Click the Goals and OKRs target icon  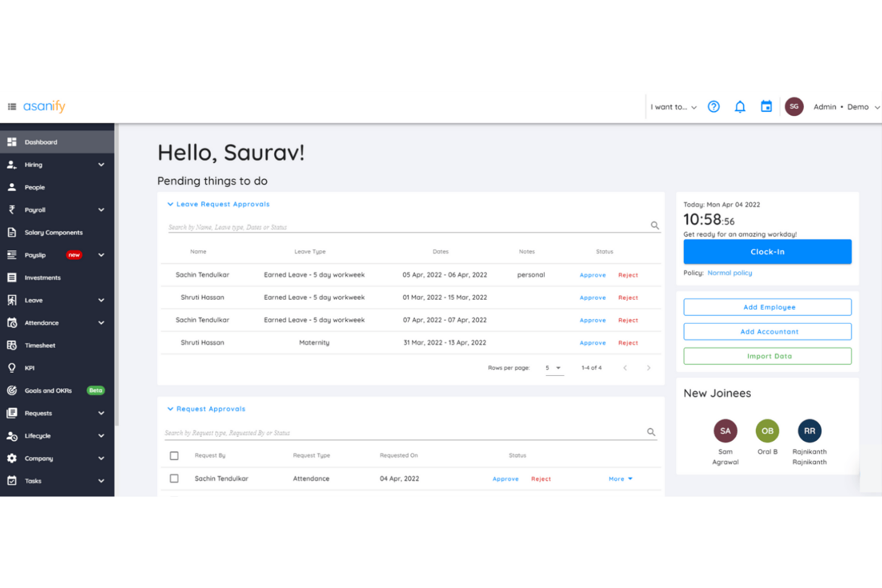(12, 391)
